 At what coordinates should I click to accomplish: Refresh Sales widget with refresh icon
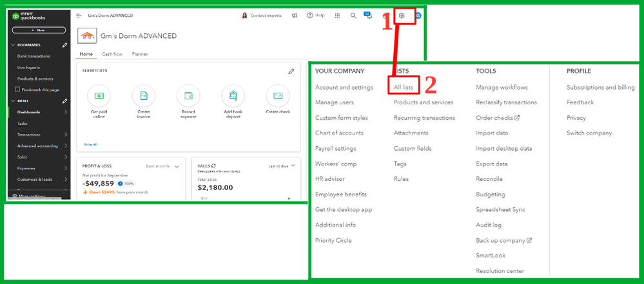click(213, 166)
